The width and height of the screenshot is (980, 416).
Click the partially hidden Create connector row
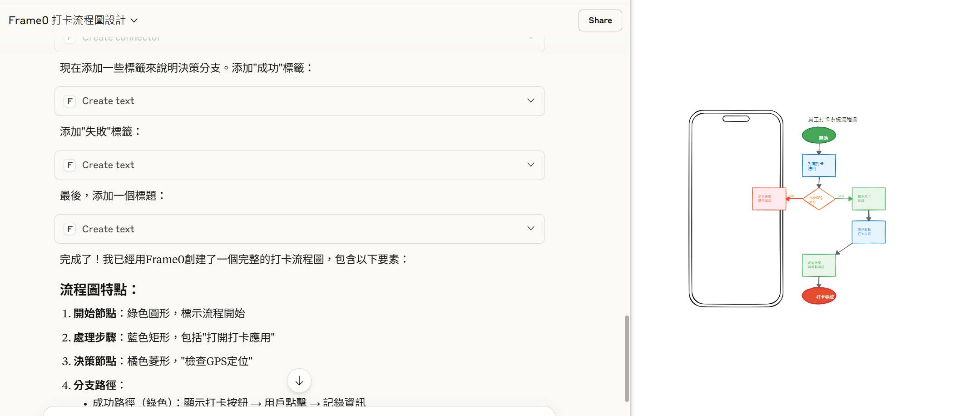(299, 41)
